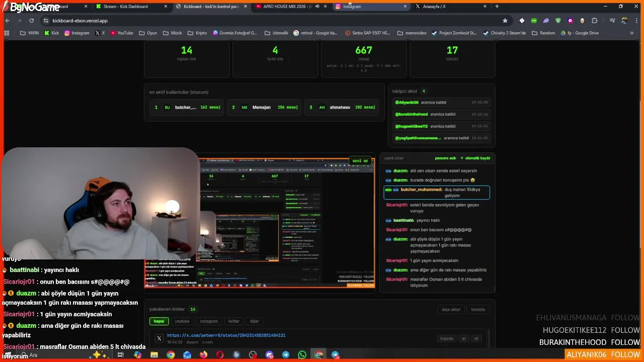This screenshot has width=644, height=362.
Task: Open the fp - Google Drive bookmark
Action: click(x=580, y=33)
